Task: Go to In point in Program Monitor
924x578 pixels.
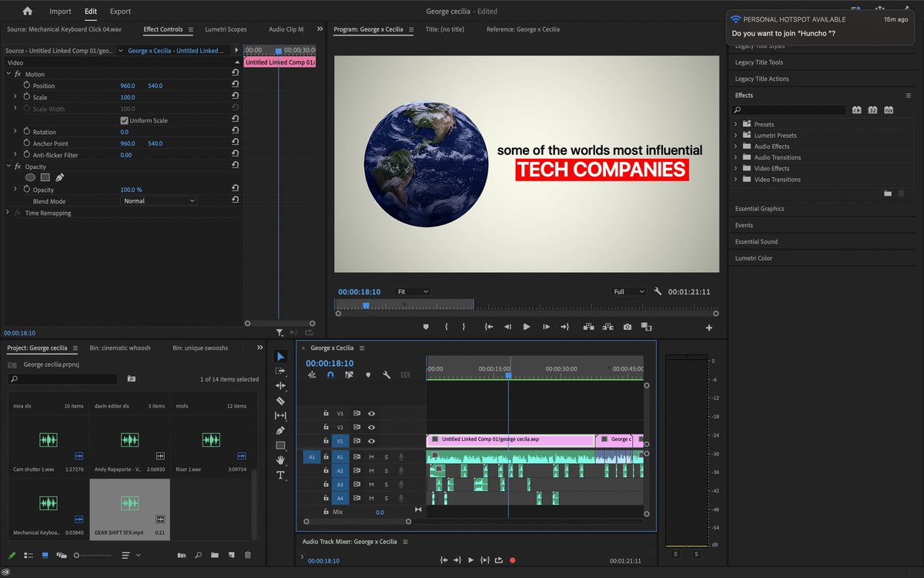Action: click(488, 327)
